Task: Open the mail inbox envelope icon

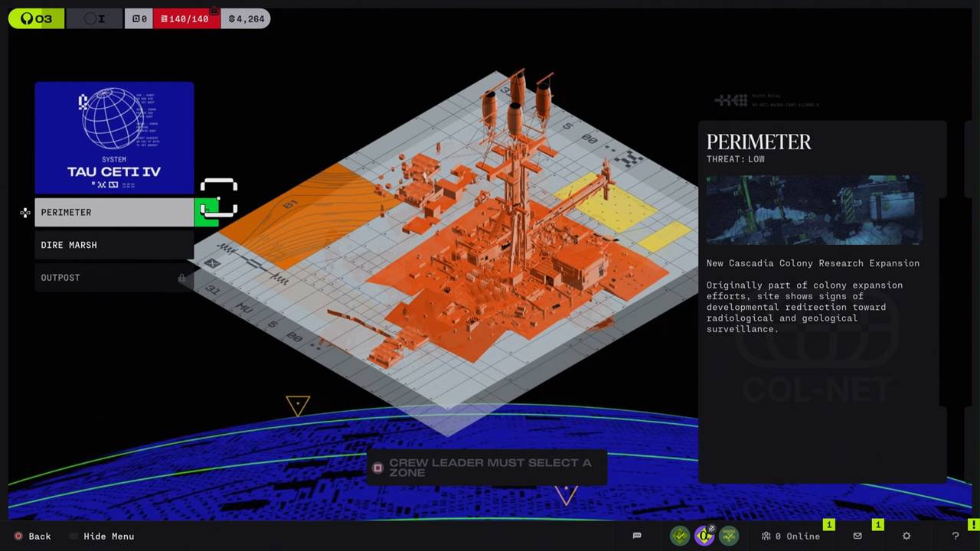Action: pos(857,536)
